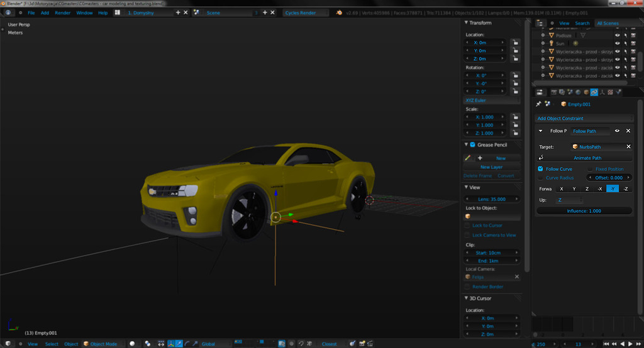Image resolution: width=644 pixels, height=348 pixels.
Task: Click the info editor type icon top-left
Action: coord(8,13)
